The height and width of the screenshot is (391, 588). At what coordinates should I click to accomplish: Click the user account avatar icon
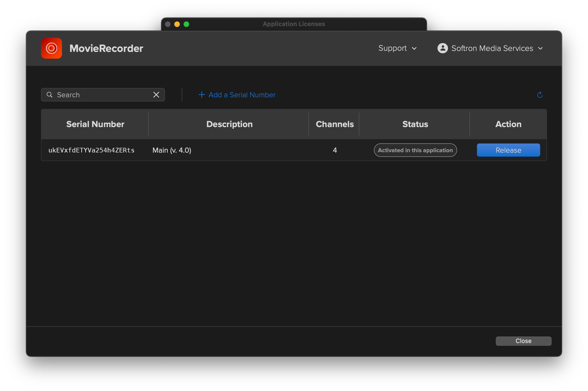[x=442, y=48]
